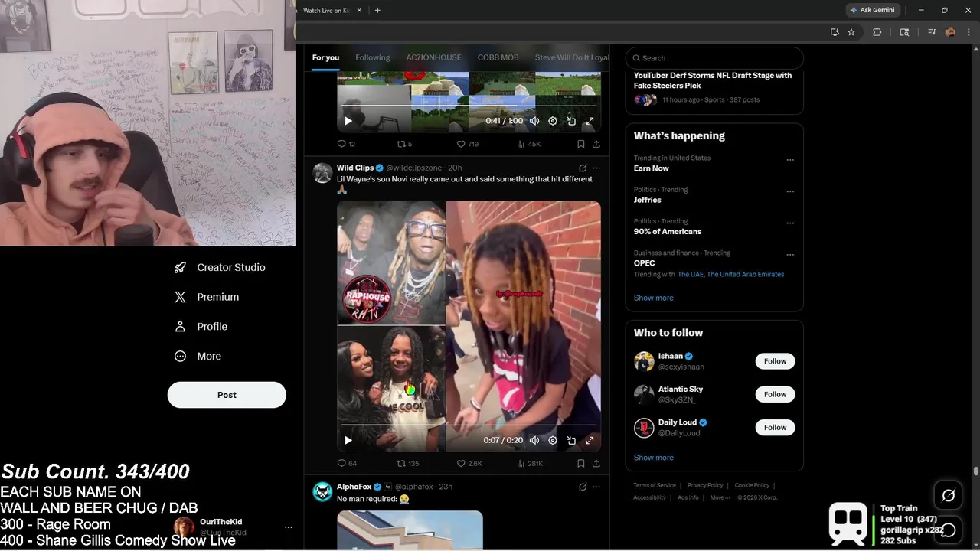Follow Daily Loud
This screenshot has height=551, width=980.
coord(775,427)
